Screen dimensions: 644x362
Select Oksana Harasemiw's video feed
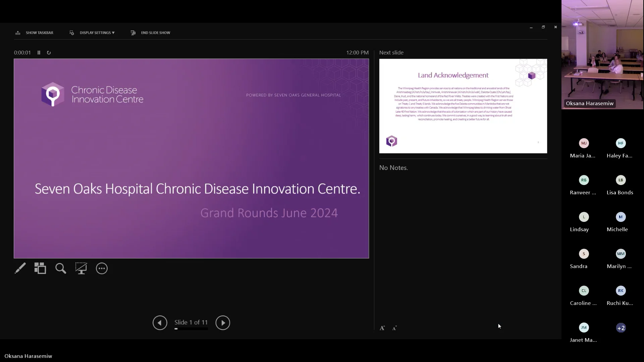(602, 54)
